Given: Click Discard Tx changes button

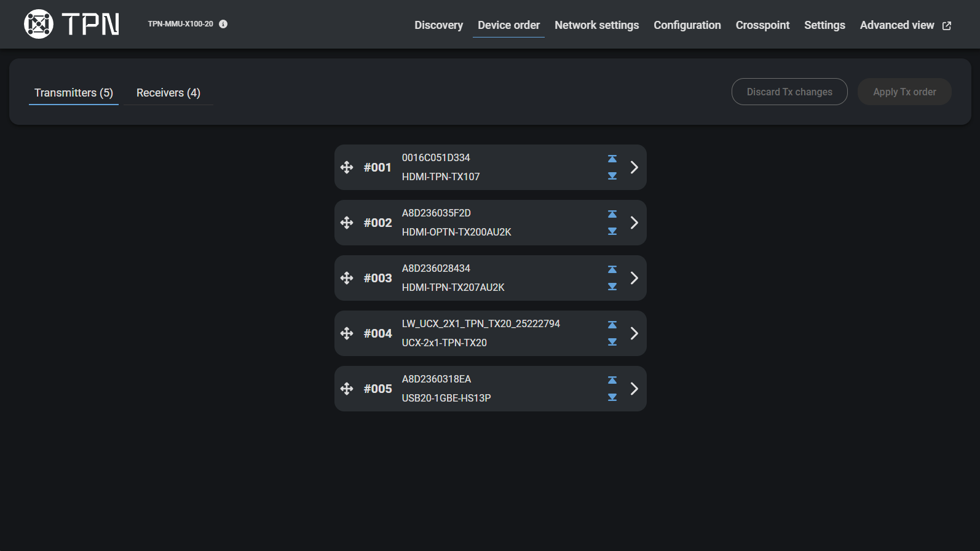Looking at the screenshot, I should coord(789,92).
